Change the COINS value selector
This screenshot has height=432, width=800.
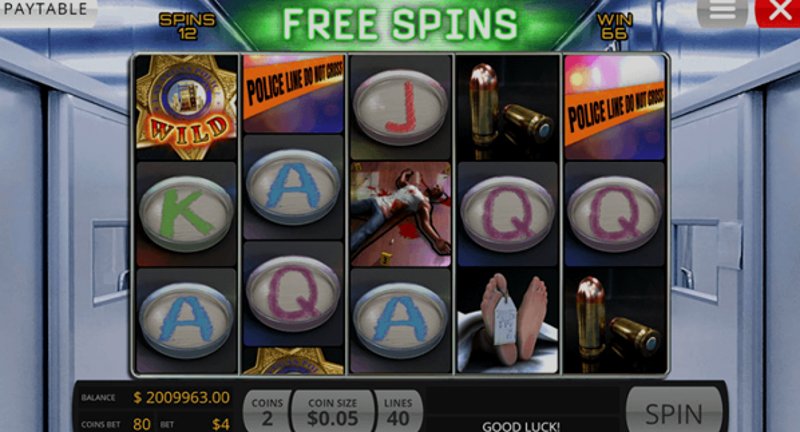click(x=267, y=412)
